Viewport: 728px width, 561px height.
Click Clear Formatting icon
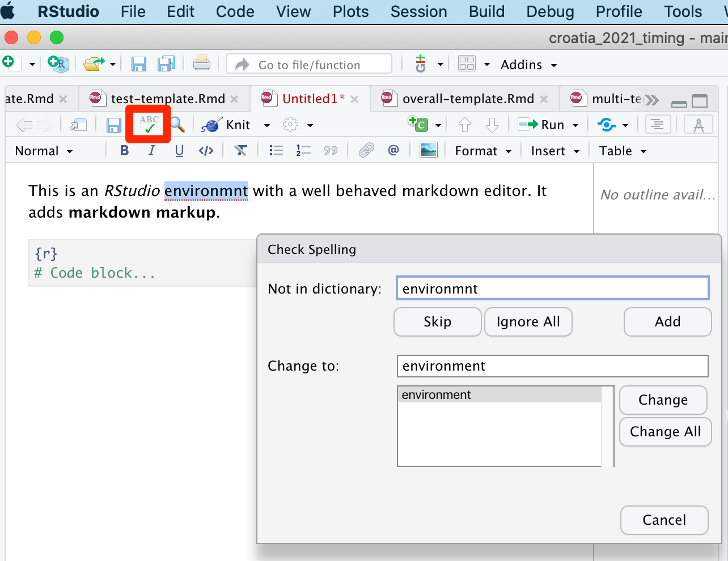click(x=241, y=151)
